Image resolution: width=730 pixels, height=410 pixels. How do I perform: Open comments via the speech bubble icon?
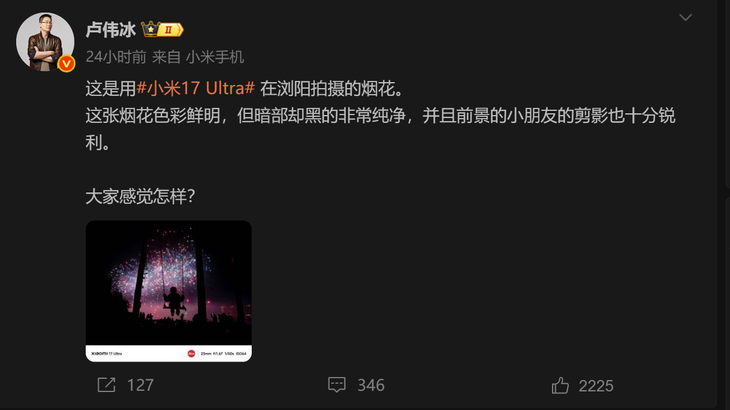(x=337, y=385)
